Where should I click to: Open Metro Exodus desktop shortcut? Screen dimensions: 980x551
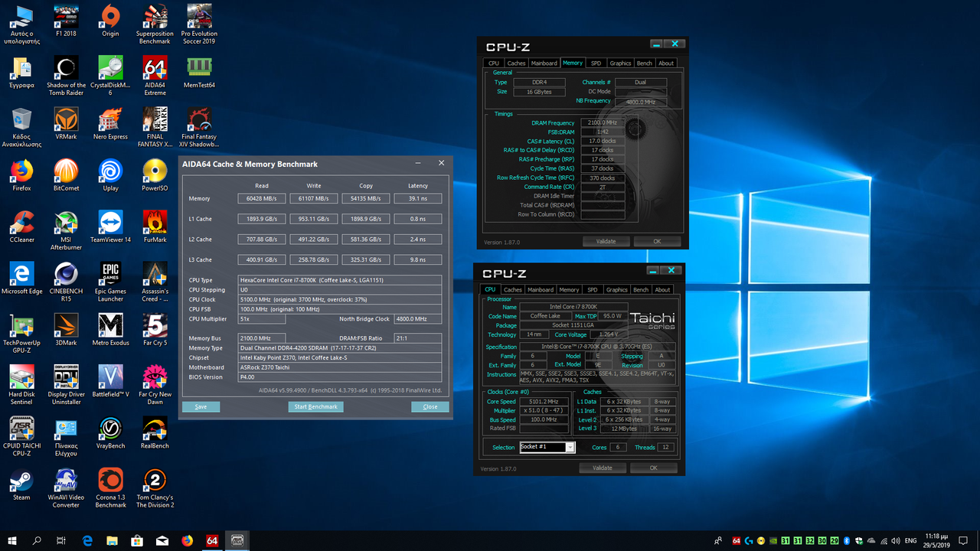click(110, 329)
